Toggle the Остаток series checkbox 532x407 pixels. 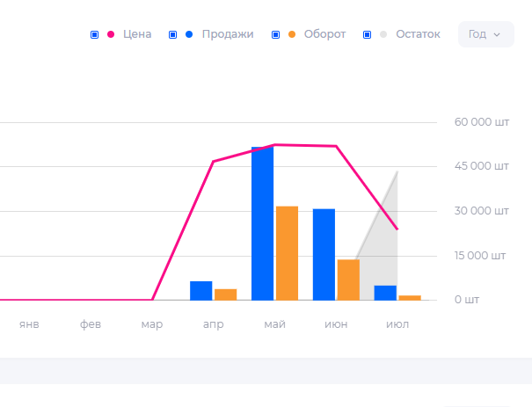(367, 34)
